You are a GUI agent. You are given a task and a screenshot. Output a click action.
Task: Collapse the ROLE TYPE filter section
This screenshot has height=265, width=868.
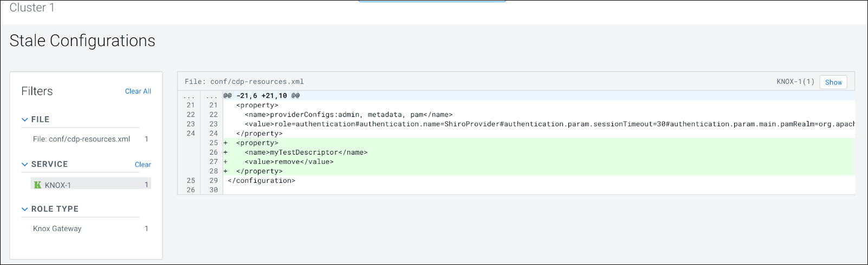pyautogui.click(x=24, y=209)
